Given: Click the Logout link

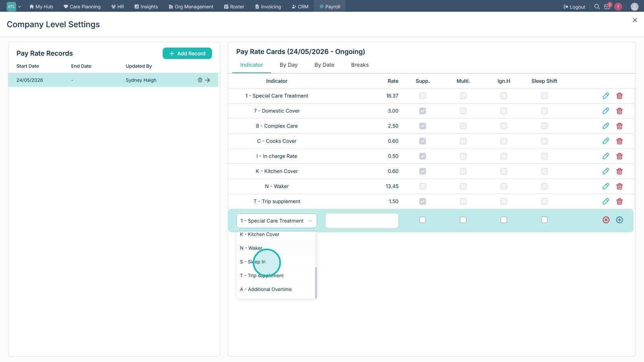Looking at the screenshot, I should [574, 7].
